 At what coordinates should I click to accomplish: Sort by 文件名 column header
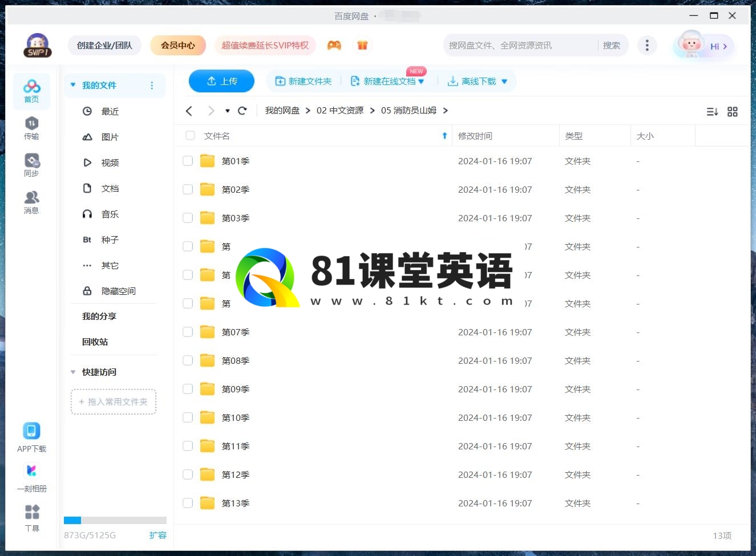tap(217, 136)
